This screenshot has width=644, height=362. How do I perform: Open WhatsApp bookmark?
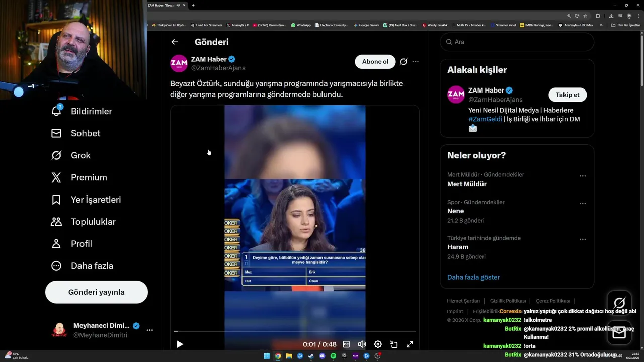(301, 25)
